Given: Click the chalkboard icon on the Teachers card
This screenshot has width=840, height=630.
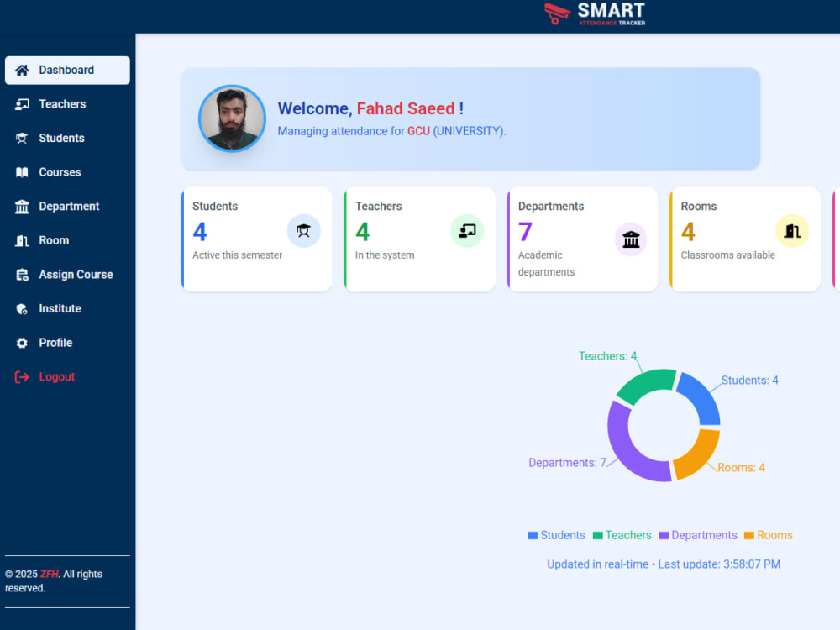Looking at the screenshot, I should point(467,231).
